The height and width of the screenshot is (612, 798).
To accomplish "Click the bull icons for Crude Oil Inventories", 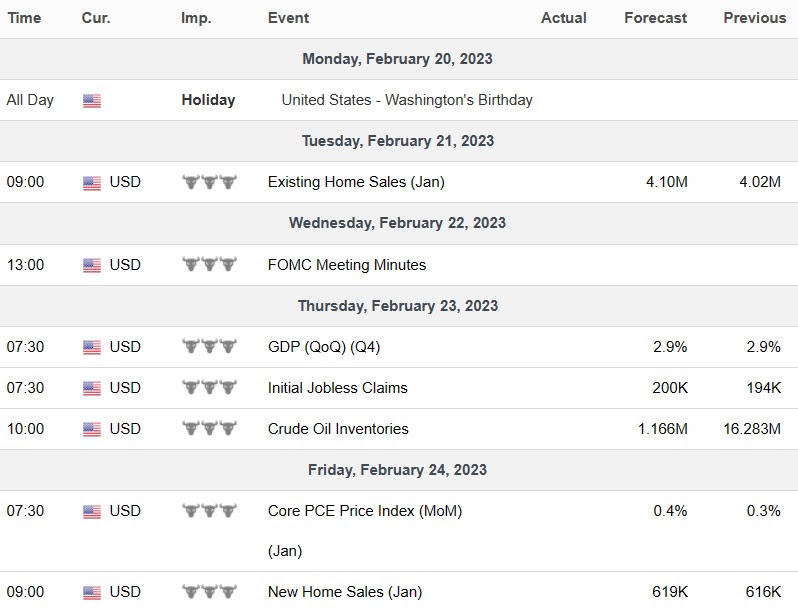I will point(210,428).
